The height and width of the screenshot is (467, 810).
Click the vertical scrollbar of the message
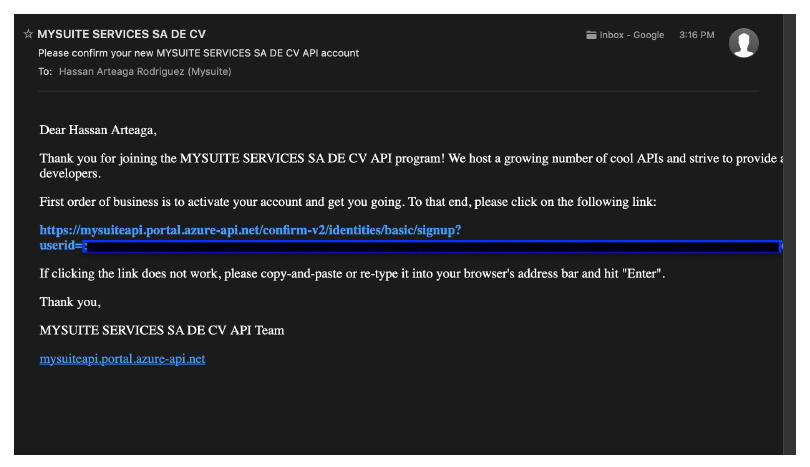point(789,235)
